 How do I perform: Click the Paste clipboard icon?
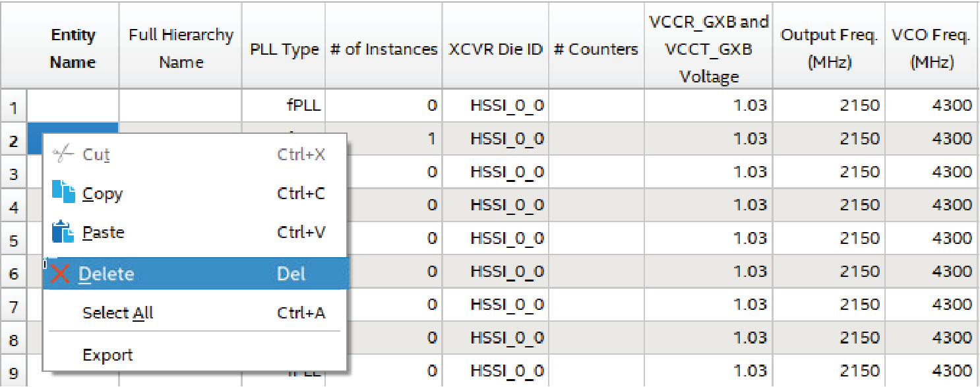tap(63, 232)
